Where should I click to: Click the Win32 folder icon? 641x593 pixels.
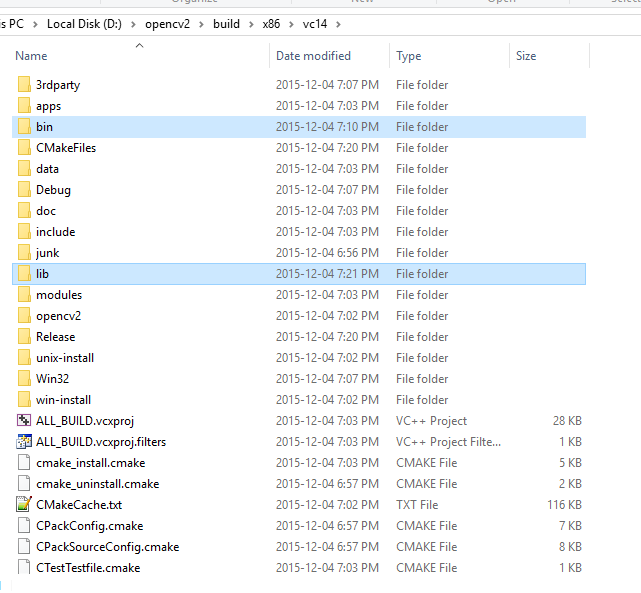[x=24, y=379]
